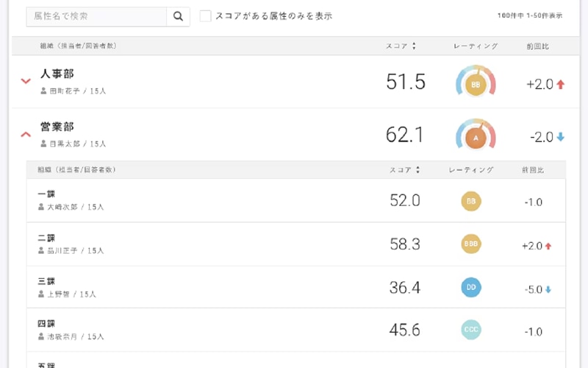Open the 営業部 organization name

[x=57, y=127]
